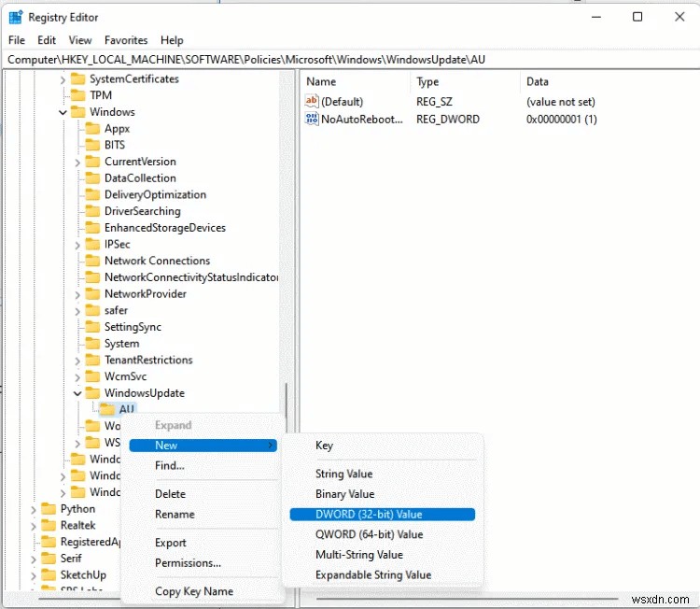Screen dimensions: 700x609
Task: Click the EnhancedStorageDevices folder icon
Action: click(x=92, y=227)
